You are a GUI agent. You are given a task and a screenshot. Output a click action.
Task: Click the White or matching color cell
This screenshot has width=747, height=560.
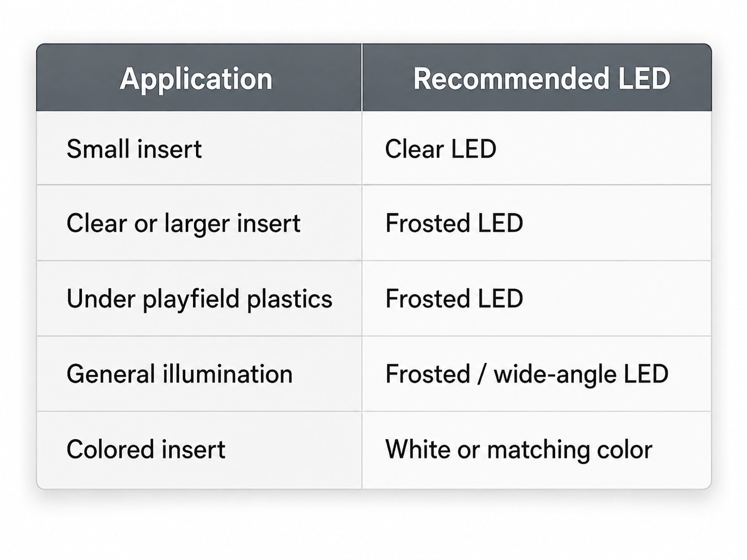coord(537,450)
